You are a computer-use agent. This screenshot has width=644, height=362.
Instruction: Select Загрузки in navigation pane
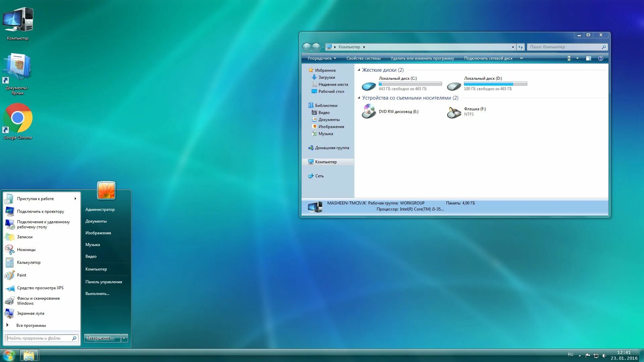(x=326, y=77)
